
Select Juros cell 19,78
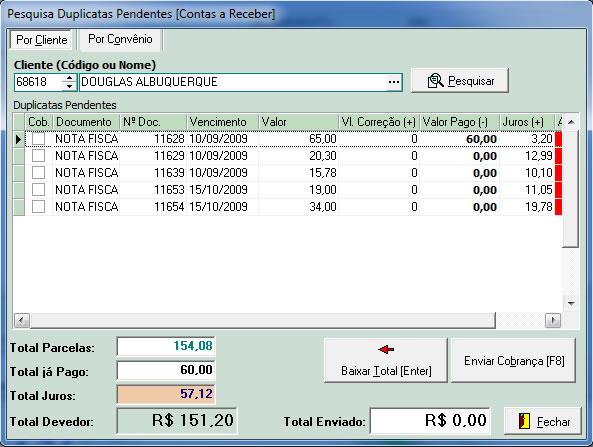(527, 207)
